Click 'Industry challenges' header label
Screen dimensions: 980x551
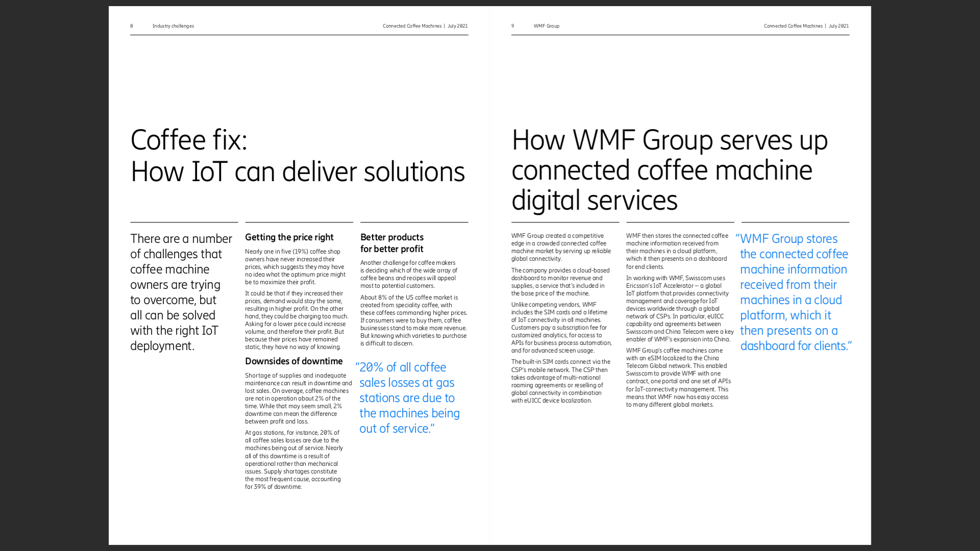pyautogui.click(x=173, y=26)
